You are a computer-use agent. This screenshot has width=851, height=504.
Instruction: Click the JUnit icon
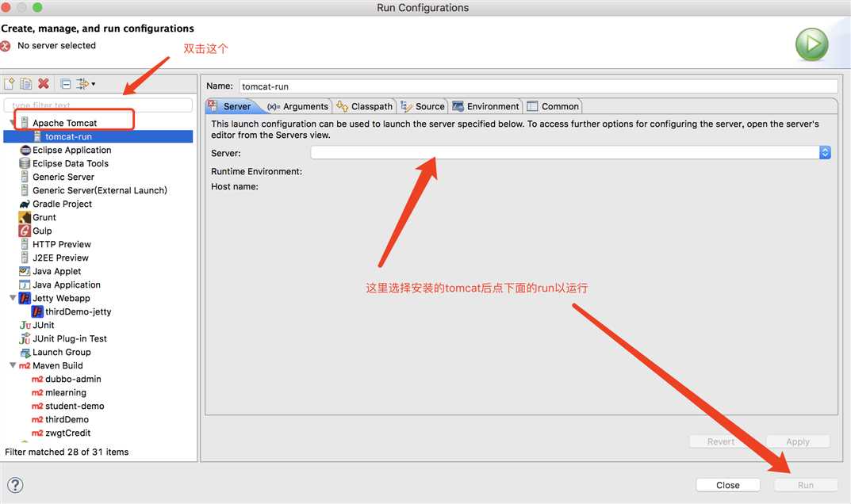25,326
